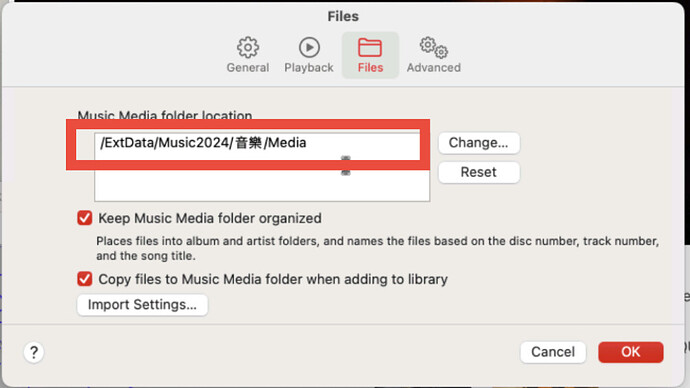Open the General settings gear icon
690x388 pixels.
[x=248, y=47]
